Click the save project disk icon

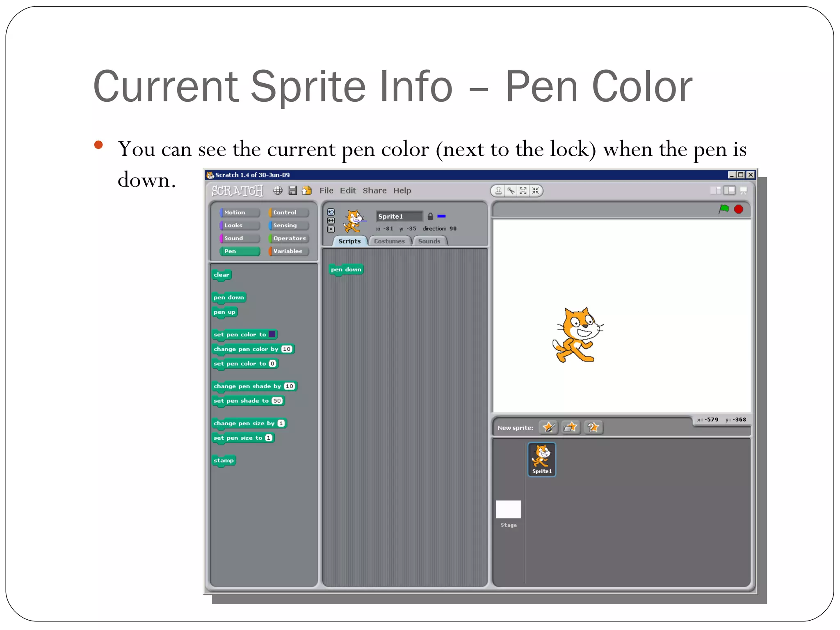[292, 190]
